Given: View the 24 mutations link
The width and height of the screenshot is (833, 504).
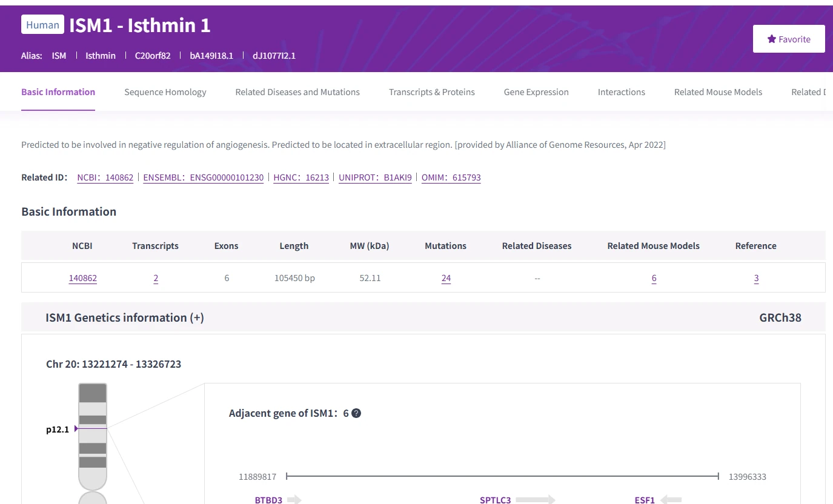Looking at the screenshot, I should pyautogui.click(x=446, y=278).
